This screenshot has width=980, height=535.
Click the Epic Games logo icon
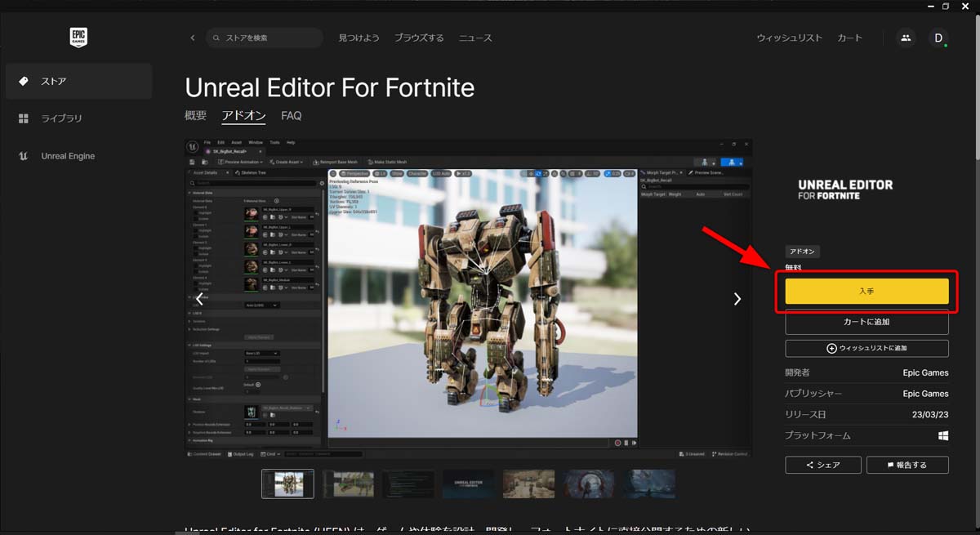click(x=78, y=38)
